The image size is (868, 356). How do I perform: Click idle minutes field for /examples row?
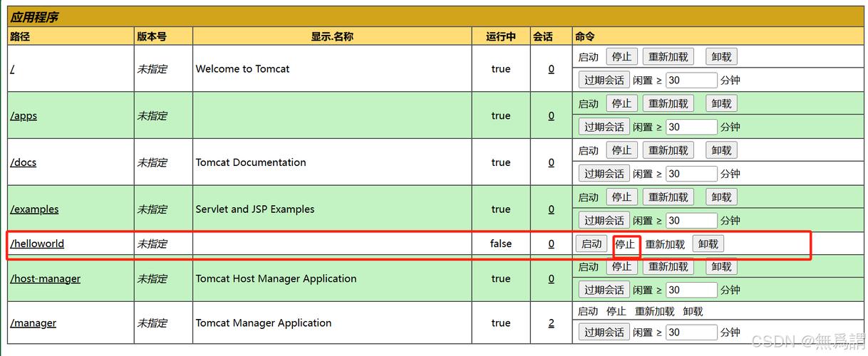click(x=691, y=221)
